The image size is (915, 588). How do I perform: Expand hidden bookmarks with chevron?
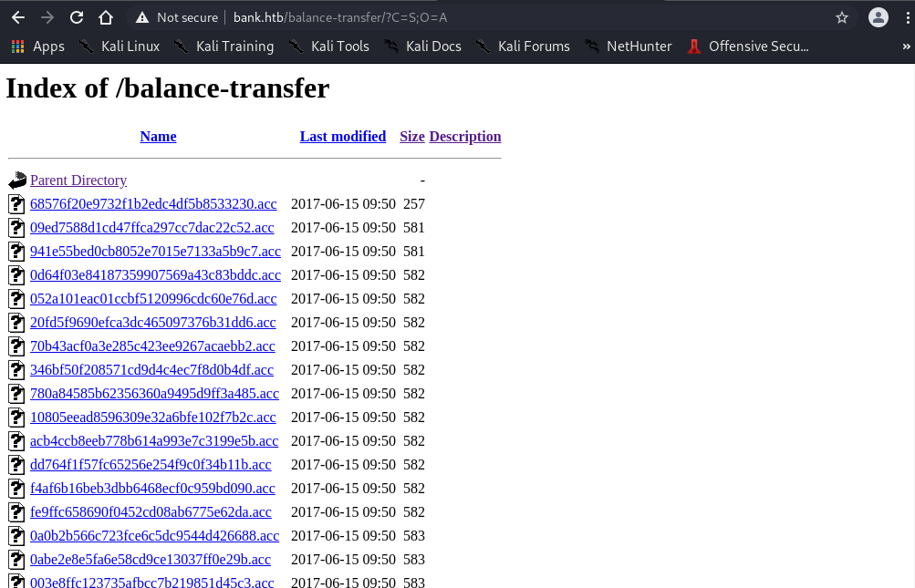tap(906, 46)
